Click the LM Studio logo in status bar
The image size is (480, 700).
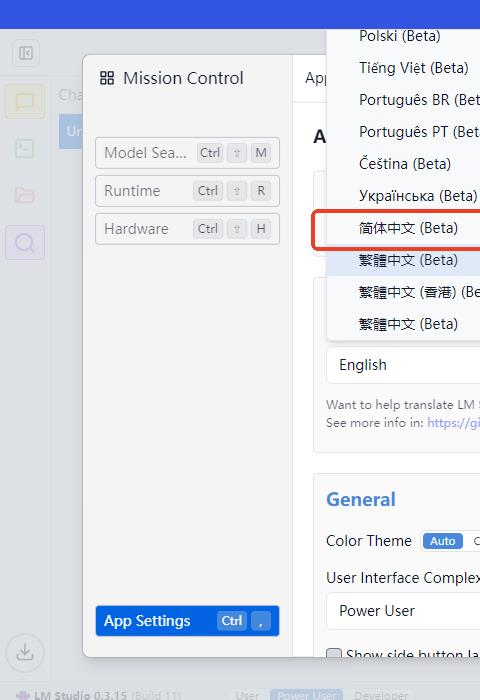point(22,696)
